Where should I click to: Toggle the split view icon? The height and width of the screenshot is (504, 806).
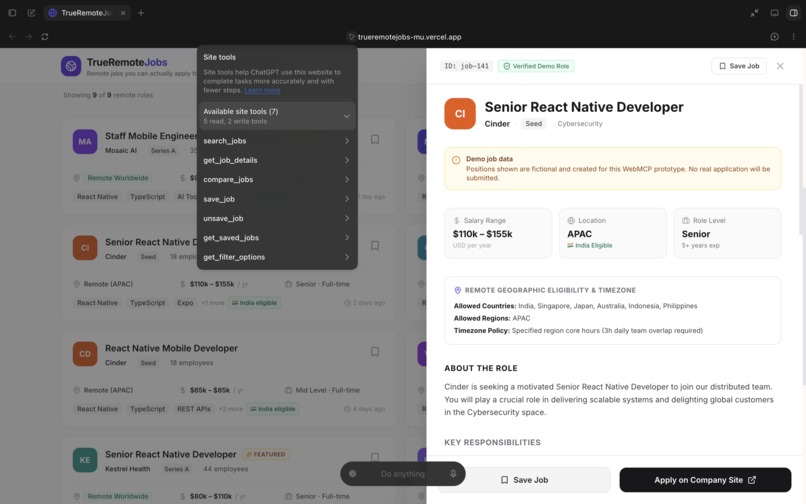pos(793,13)
